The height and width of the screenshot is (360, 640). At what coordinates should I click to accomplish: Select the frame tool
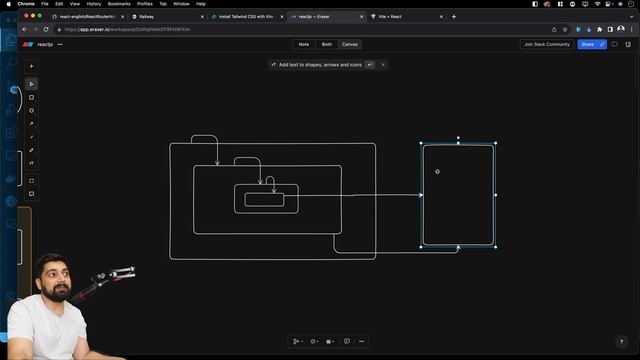click(31, 181)
